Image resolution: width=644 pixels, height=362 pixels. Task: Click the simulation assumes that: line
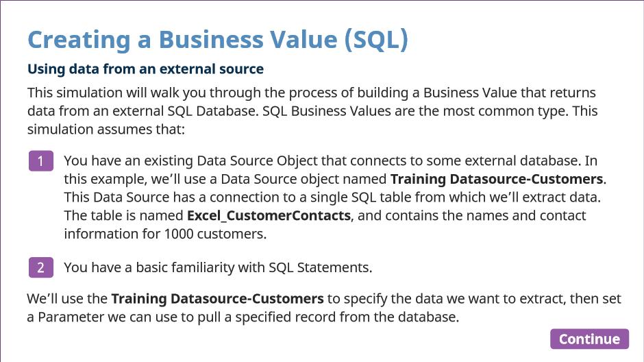coord(106,130)
